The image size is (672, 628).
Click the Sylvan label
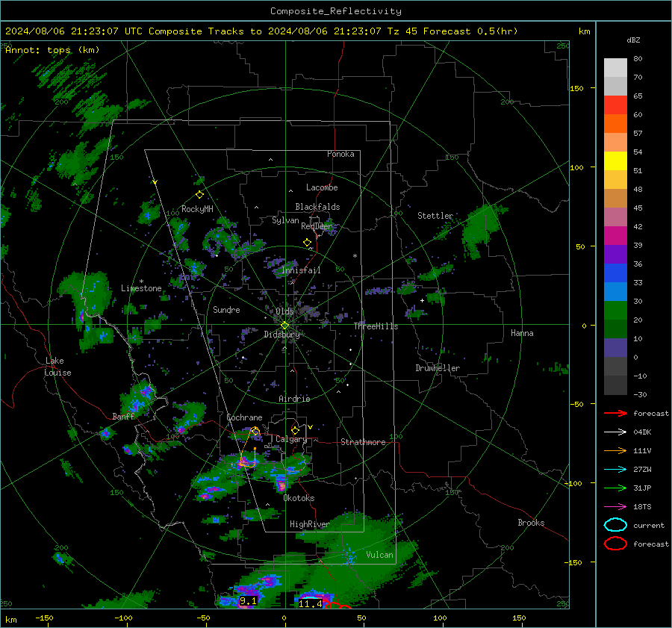[x=285, y=220]
